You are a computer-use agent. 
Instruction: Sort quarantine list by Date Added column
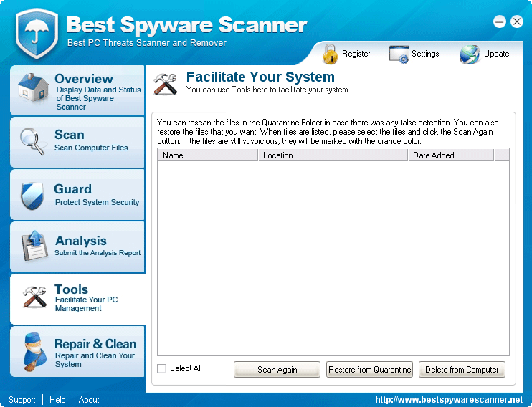pos(451,155)
